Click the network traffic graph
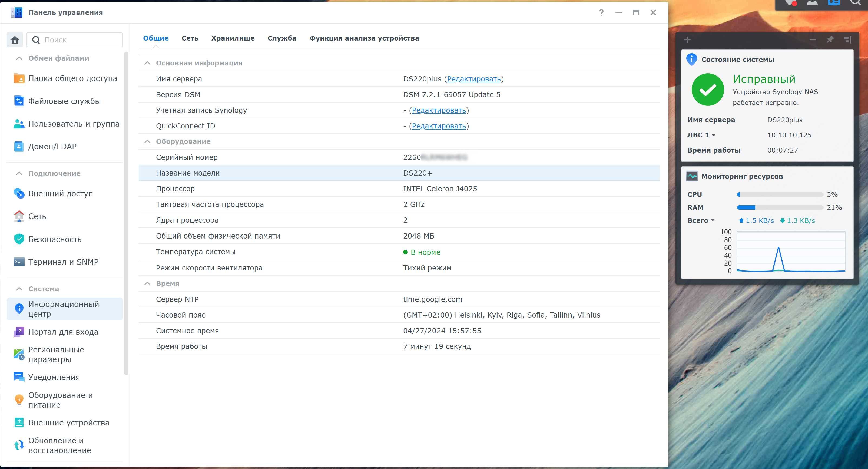The image size is (868, 469). 791,251
